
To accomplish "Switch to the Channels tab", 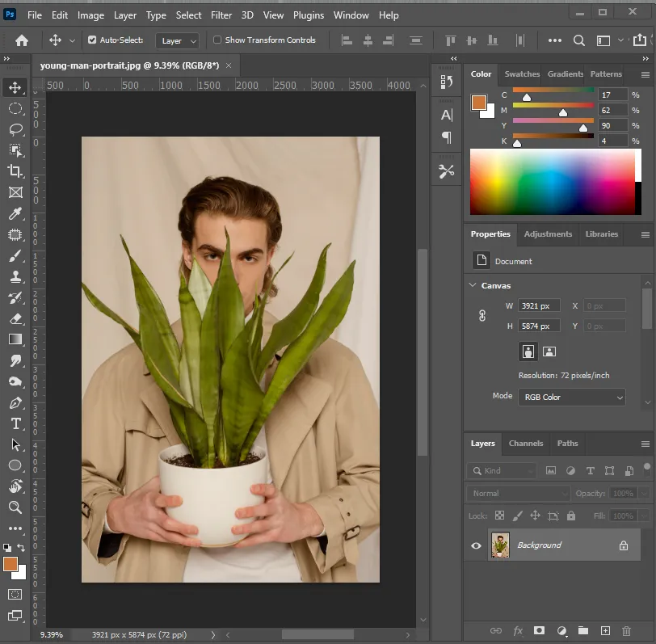I will 525,443.
